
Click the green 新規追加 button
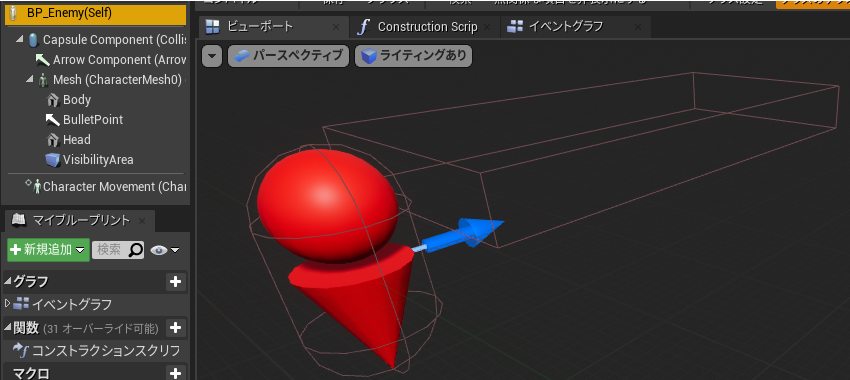[x=49, y=250]
